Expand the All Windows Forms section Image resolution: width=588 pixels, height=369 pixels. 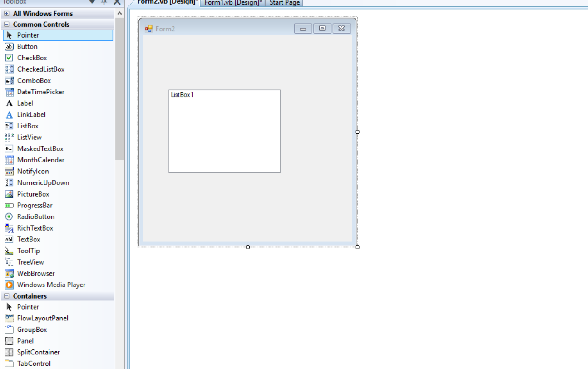click(6, 13)
